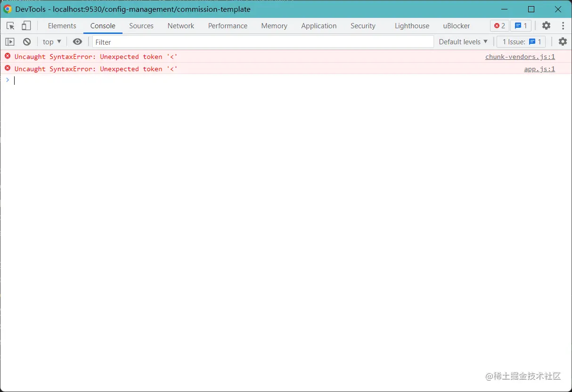Image resolution: width=572 pixels, height=392 pixels.
Task: Switch to the Network tab
Action: point(181,25)
